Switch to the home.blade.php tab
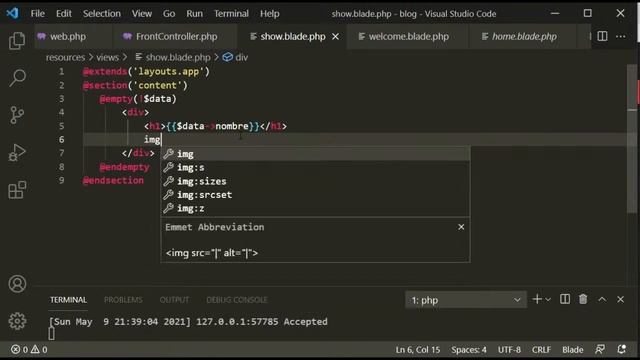 click(523, 37)
